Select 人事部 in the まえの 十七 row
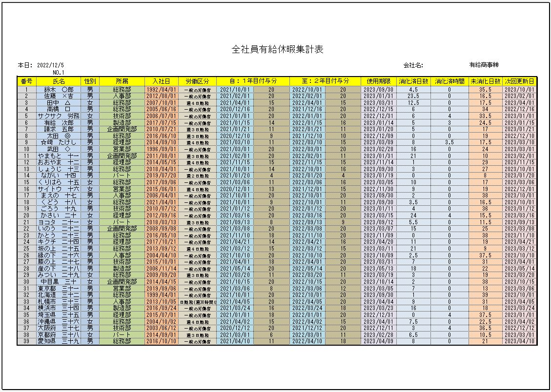This screenshot has height=392, width=551. (122, 195)
